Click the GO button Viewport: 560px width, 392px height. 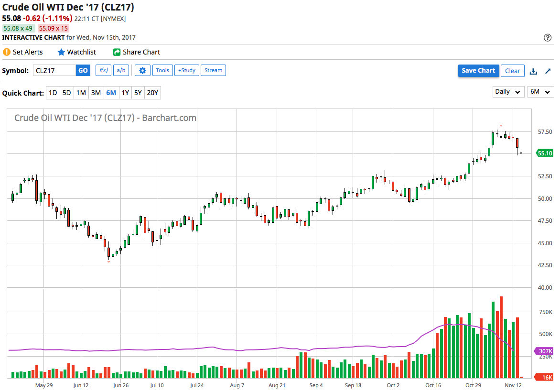83,70
